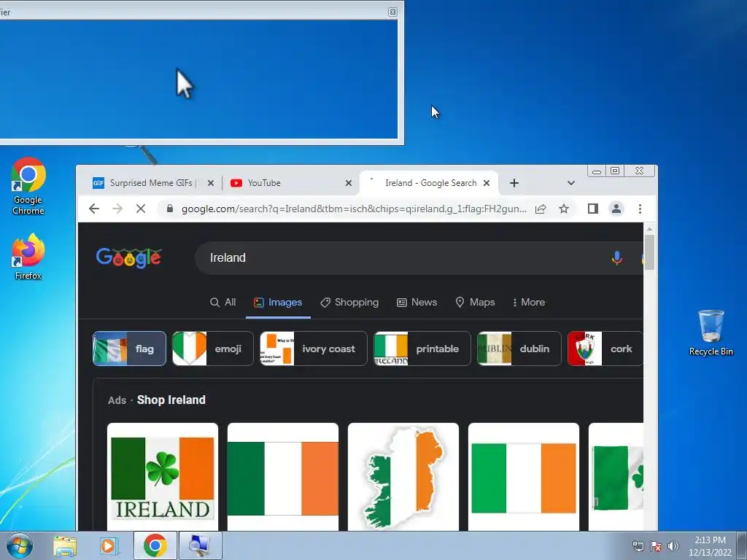Click Show desktop button at taskbar end
The height and width of the screenshot is (560, 747).
click(x=742, y=545)
